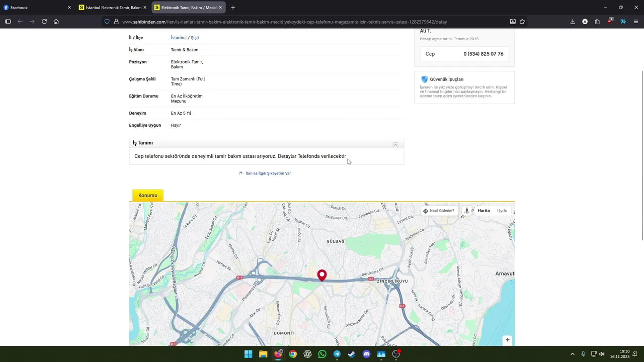Click the install app icon in address bar
644x362 pixels.
pyautogui.click(x=513, y=22)
